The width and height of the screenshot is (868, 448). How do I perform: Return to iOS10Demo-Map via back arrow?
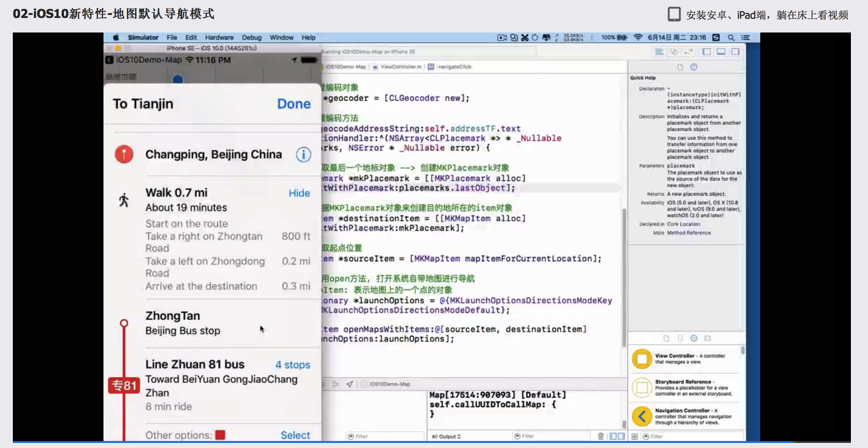pos(109,60)
